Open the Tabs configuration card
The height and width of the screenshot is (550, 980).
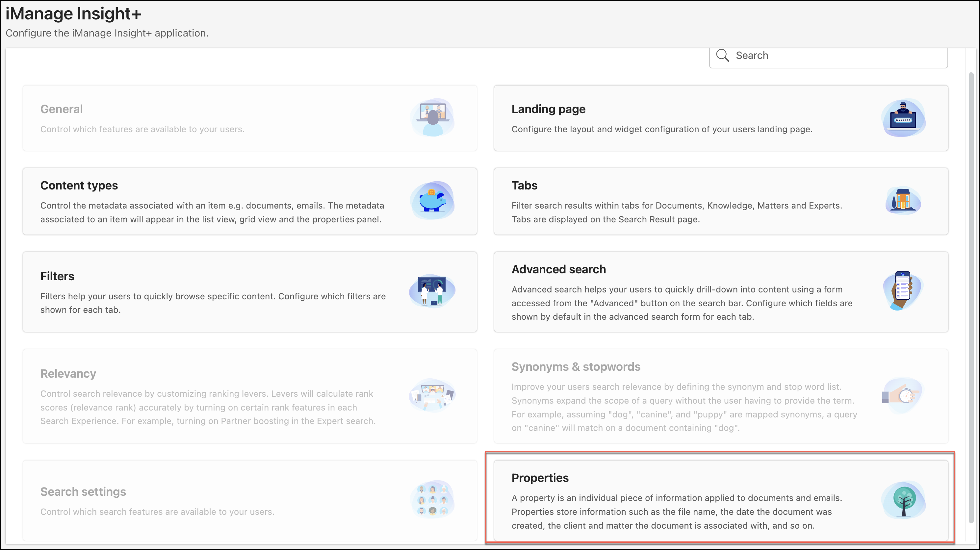[524, 185]
